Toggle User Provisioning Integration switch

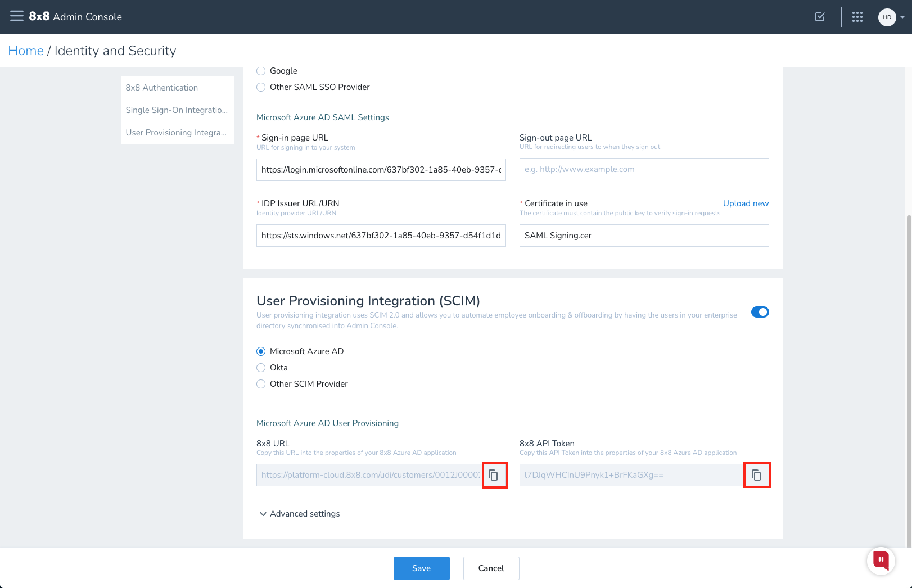pos(760,312)
